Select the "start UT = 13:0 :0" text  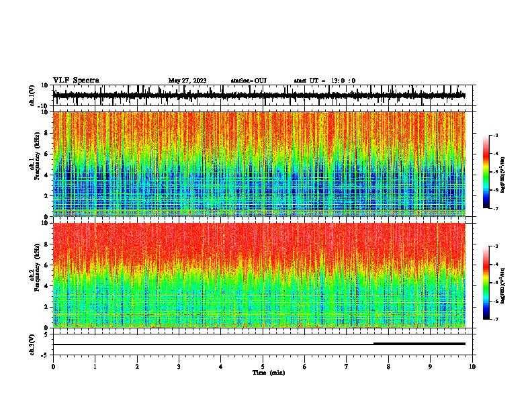(324, 81)
